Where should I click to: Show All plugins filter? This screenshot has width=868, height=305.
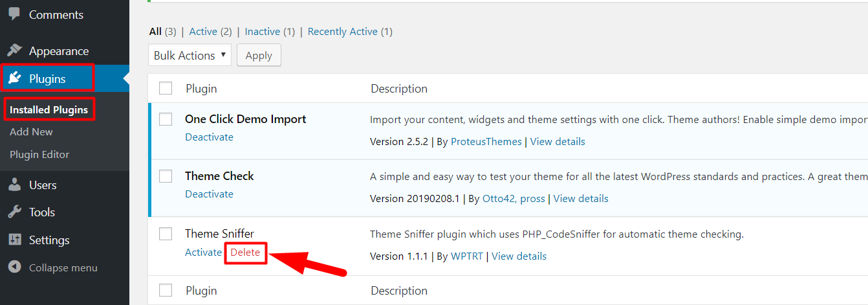[155, 31]
